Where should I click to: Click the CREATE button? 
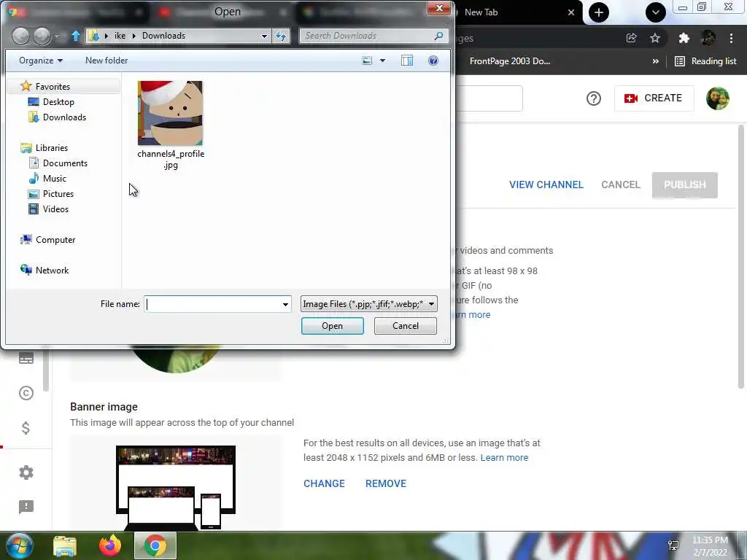tap(654, 98)
